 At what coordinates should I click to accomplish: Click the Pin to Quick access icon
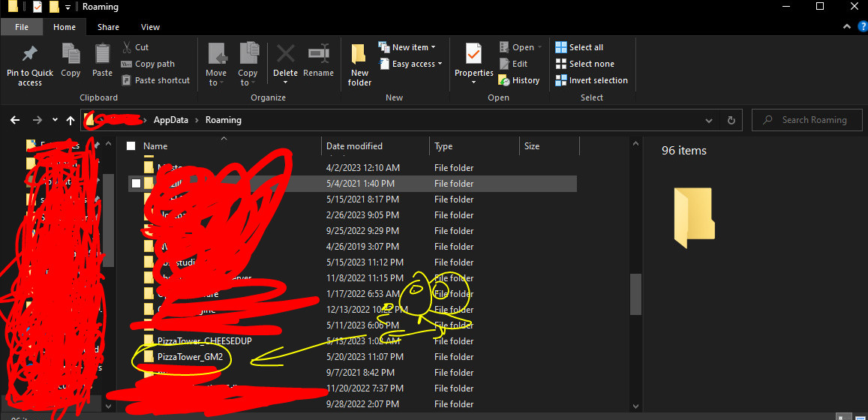(x=29, y=55)
